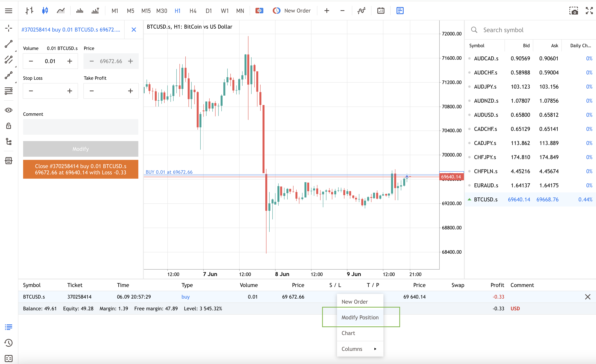Decrease volume with minus stepper
Image resolution: width=596 pixels, height=364 pixels.
pyautogui.click(x=31, y=61)
